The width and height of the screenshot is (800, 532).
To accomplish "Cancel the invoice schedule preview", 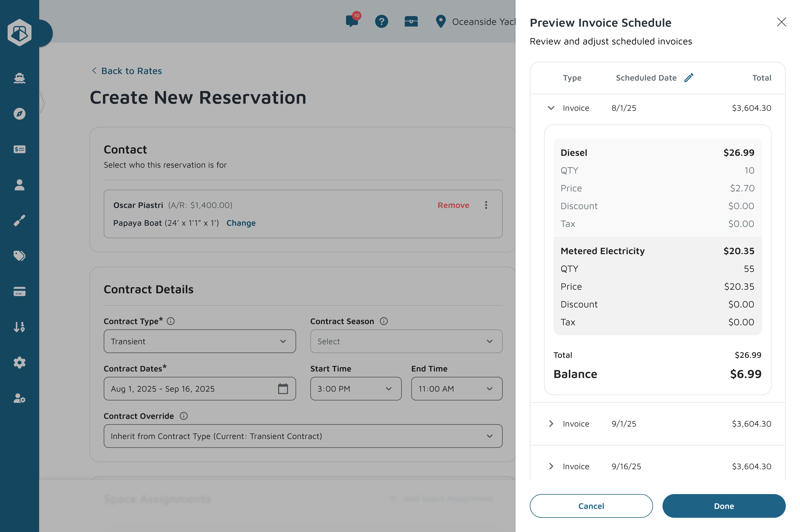I will [591, 506].
